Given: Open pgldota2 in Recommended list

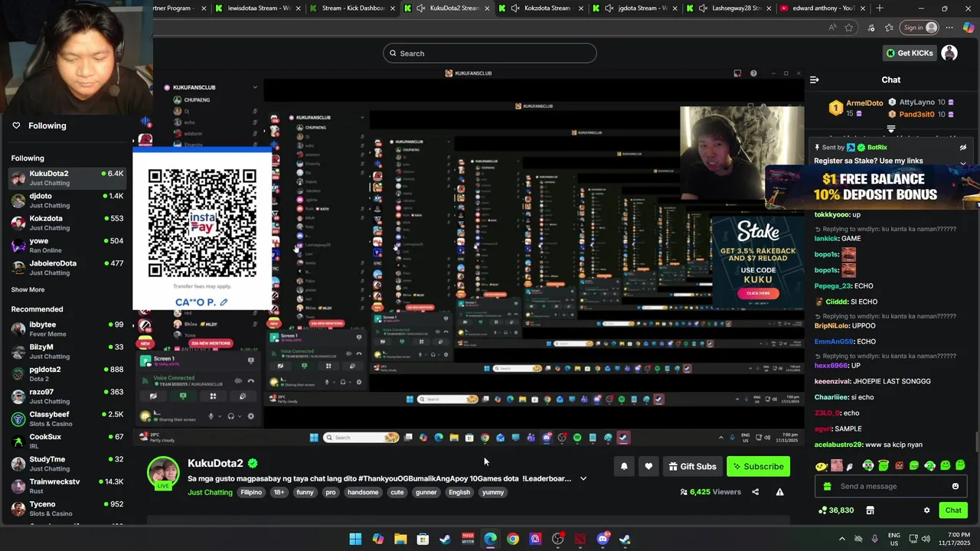Looking at the screenshot, I should coord(67,373).
